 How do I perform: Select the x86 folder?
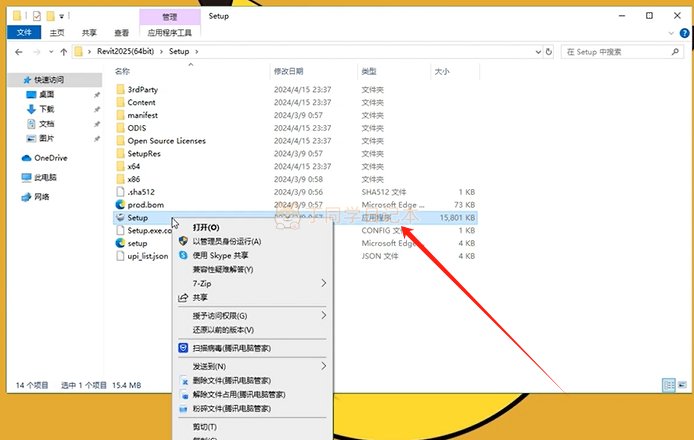pos(134,179)
